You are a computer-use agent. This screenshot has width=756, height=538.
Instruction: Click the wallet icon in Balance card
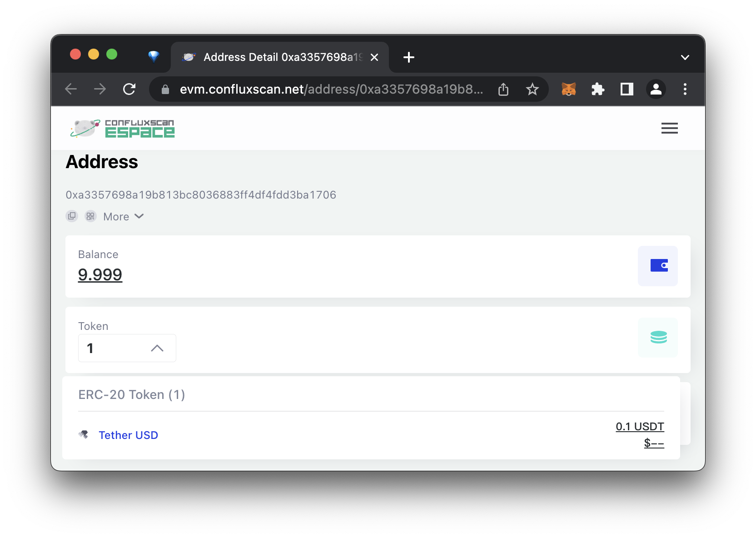pyautogui.click(x=658, y=266)
